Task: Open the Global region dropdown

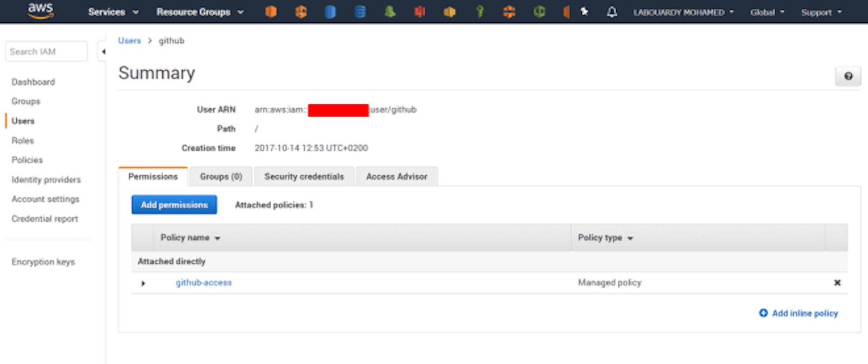Action: click(767, 12)
